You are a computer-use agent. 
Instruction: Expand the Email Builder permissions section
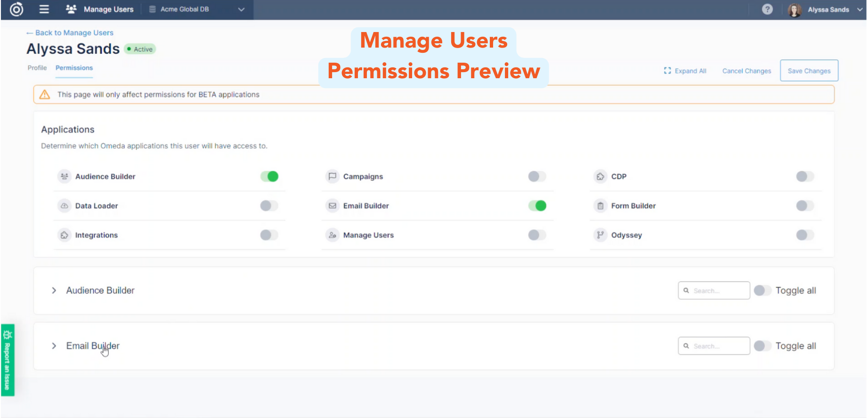click(x=54, y=346)
